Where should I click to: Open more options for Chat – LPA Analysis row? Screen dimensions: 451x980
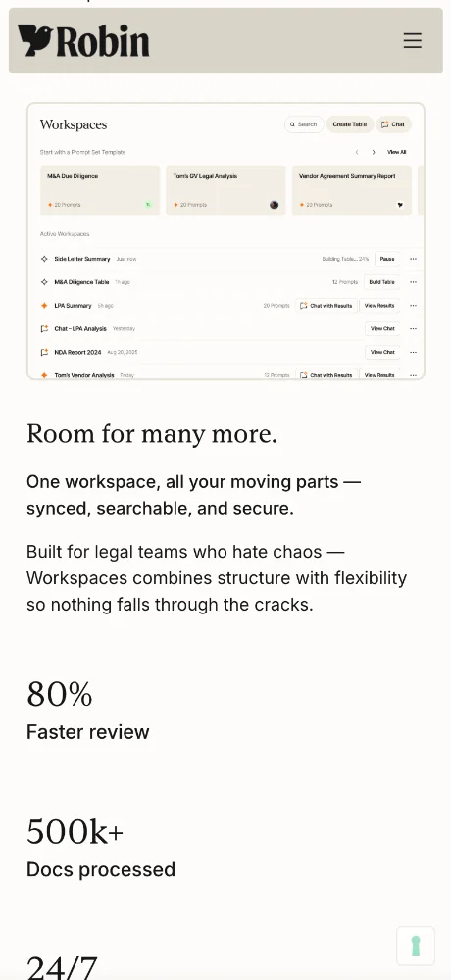pos(413,328)
